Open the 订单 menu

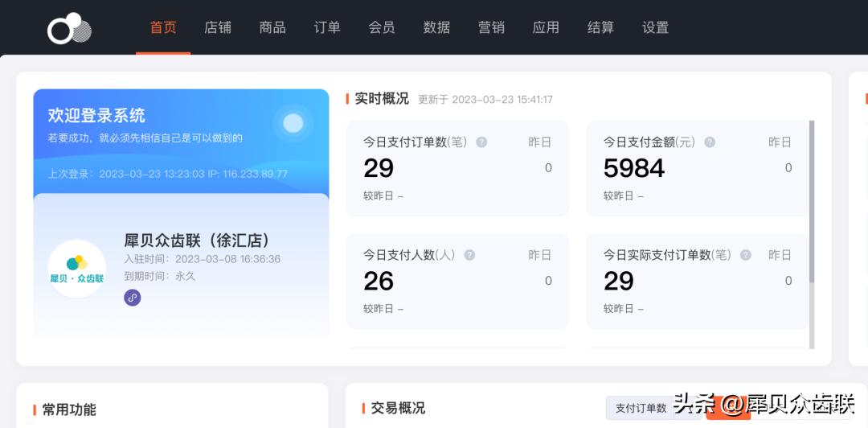pos(327,27)
